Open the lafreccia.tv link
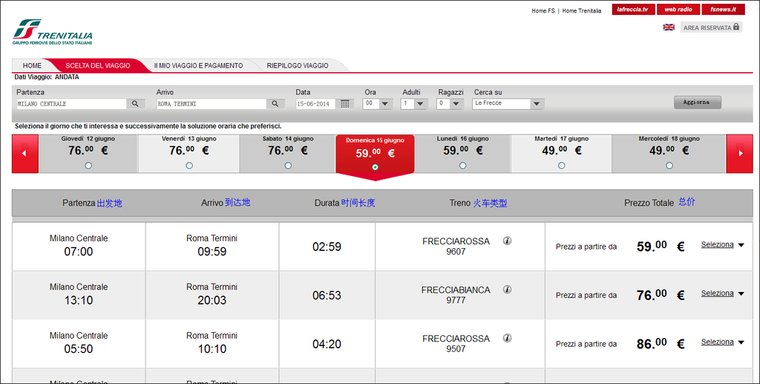Viewport: 760px width, 384px height. [633, 9]
